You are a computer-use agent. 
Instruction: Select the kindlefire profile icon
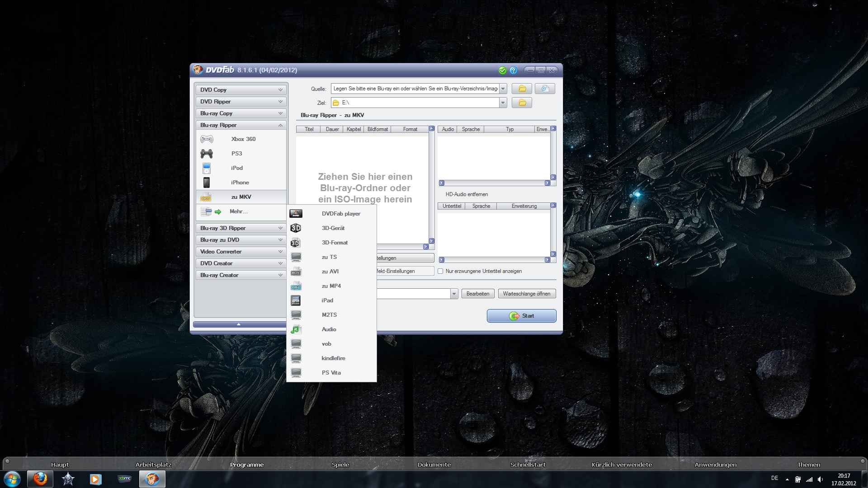pyautogui.click(x=296, y=358)
